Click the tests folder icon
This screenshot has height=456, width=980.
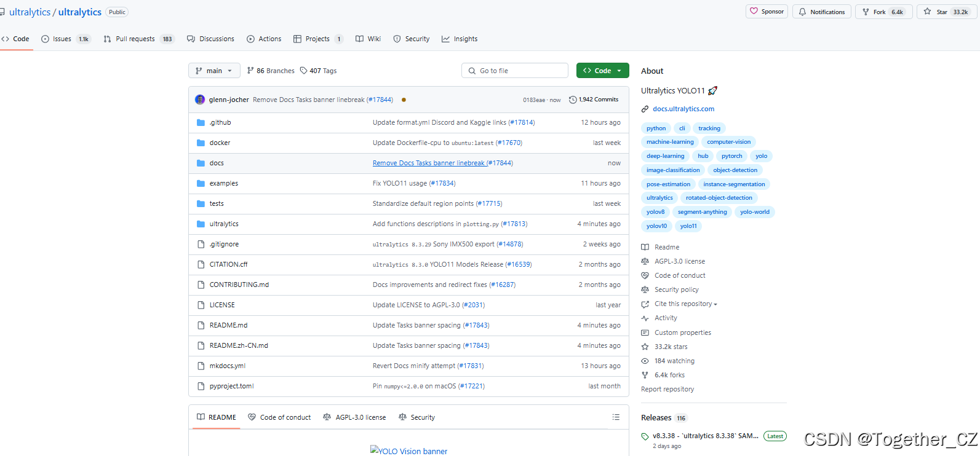(201, 204)
